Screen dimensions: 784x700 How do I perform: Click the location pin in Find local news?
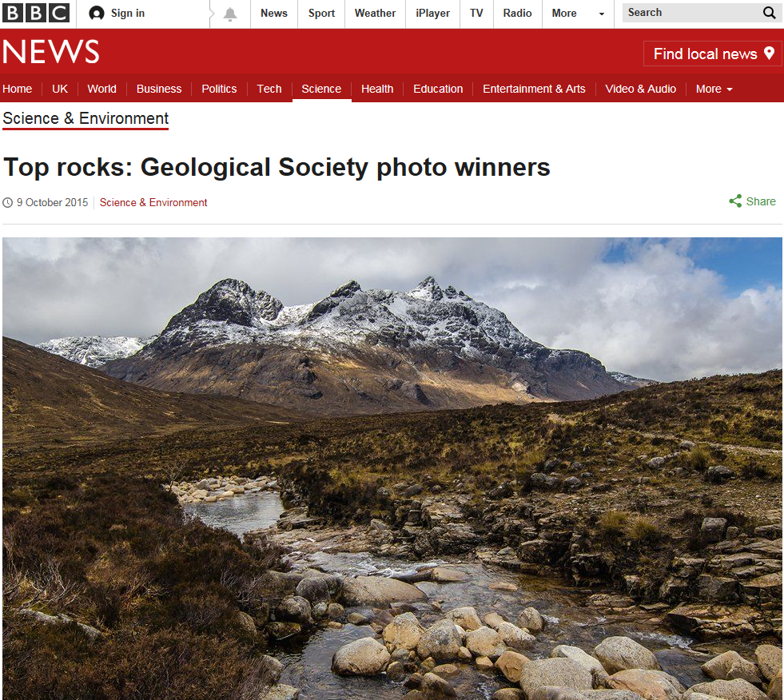[770, 53]
